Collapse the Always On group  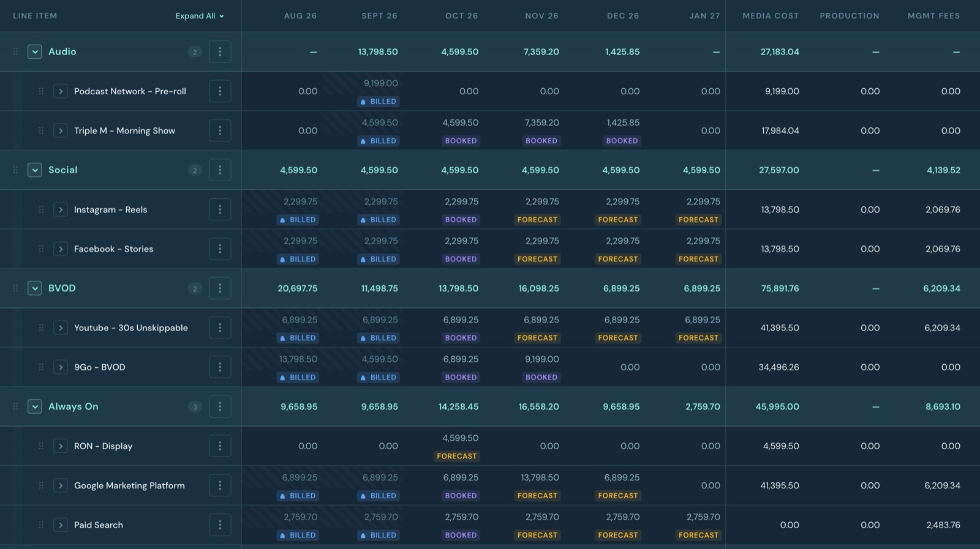(x=35, y=406)
